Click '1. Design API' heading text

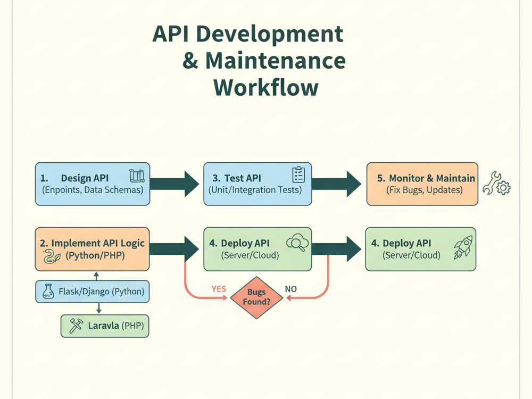click(74, 178)
